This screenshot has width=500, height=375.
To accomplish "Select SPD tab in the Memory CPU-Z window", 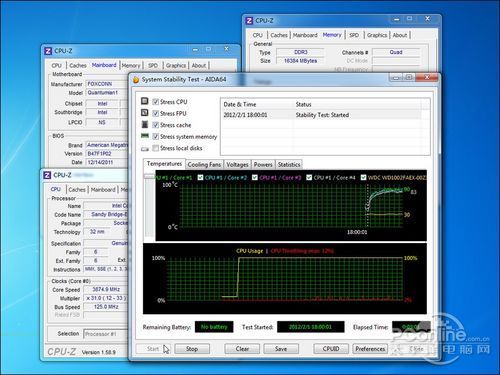I will [354, 35].
